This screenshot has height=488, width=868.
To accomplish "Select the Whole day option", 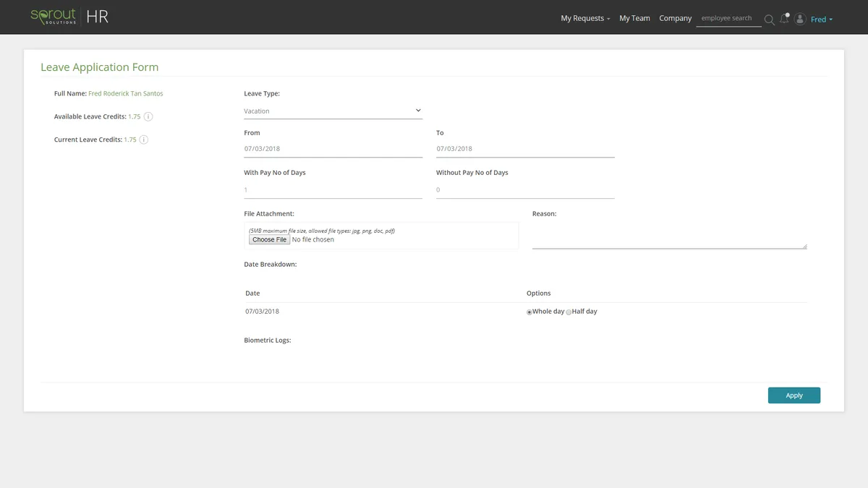I will click(529, 312).
